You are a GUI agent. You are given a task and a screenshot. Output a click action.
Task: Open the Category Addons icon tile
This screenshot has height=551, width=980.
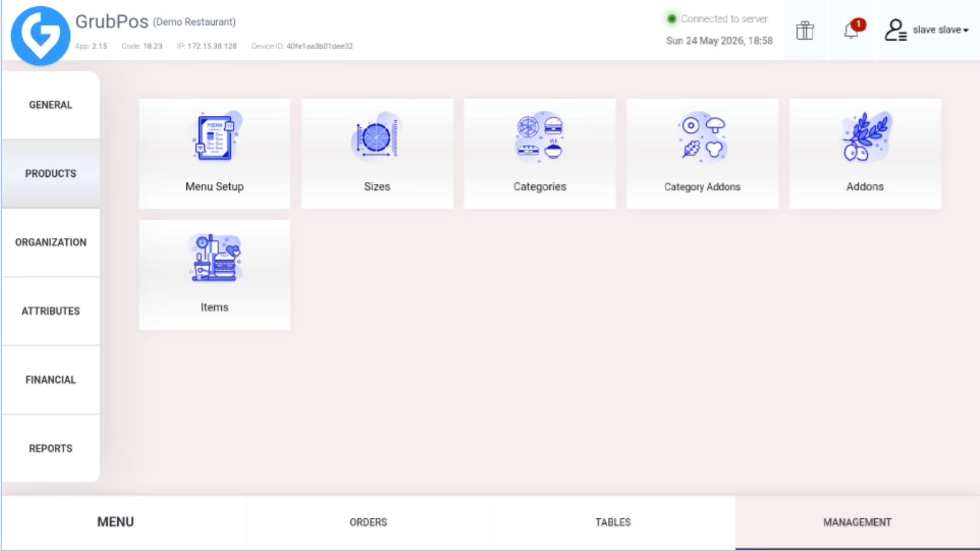(x=702, y=137)
